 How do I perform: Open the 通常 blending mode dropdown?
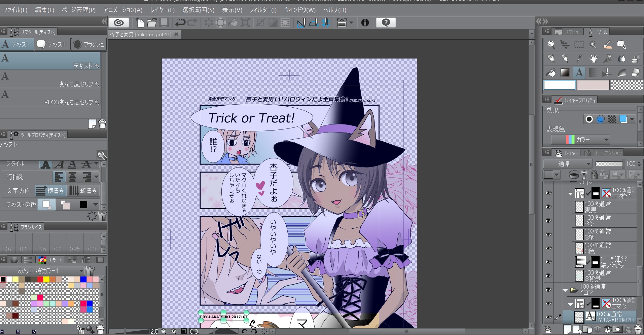(x=568, y=164)
